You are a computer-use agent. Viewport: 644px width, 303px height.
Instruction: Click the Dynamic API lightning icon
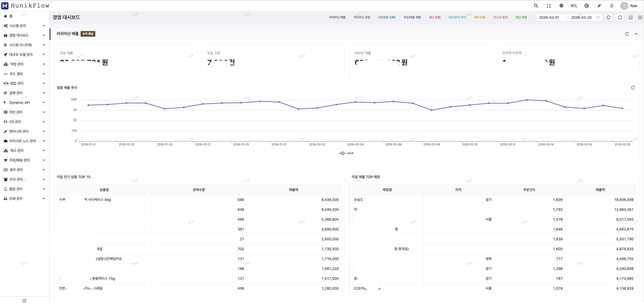point(5,103)
